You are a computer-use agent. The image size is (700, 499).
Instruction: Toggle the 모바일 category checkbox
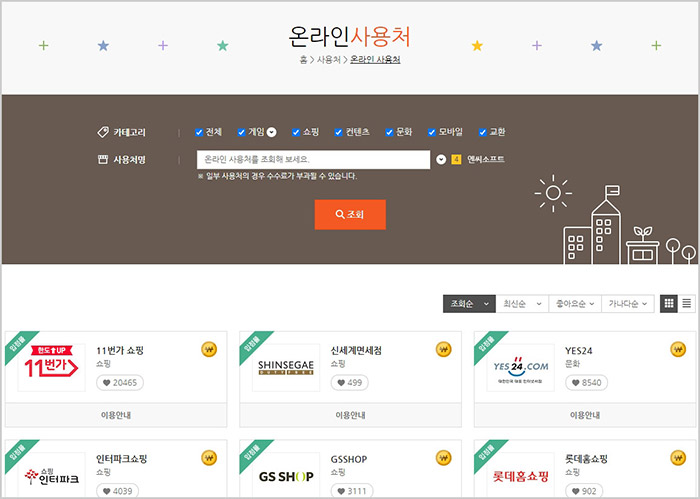pos(431,132)
